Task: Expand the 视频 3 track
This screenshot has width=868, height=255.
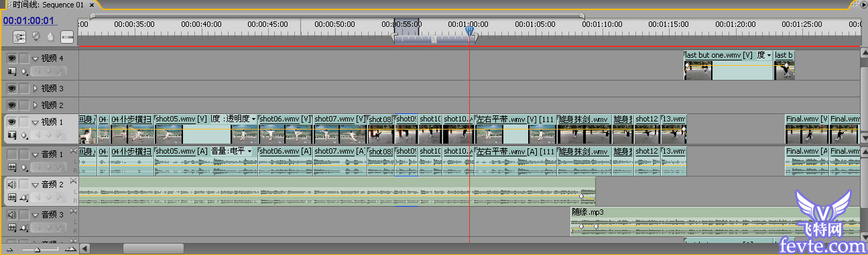Action: click(36, 88)
